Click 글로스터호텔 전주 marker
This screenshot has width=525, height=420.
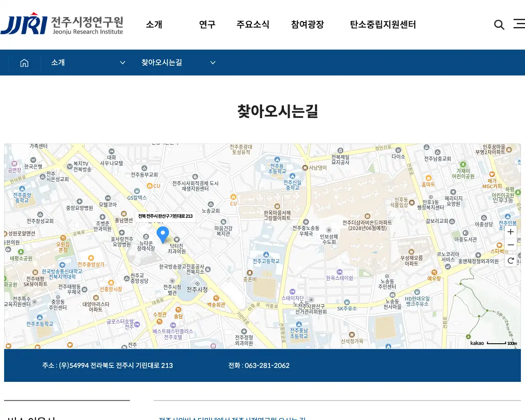137,324
